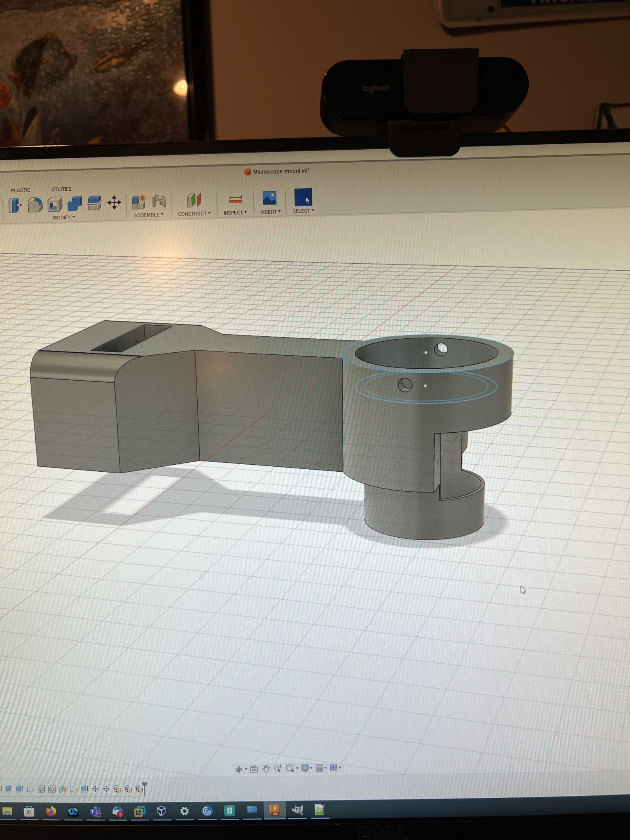Click the Insert image icon
Viewport: 630px width, 840px height.
click(269, 198)
